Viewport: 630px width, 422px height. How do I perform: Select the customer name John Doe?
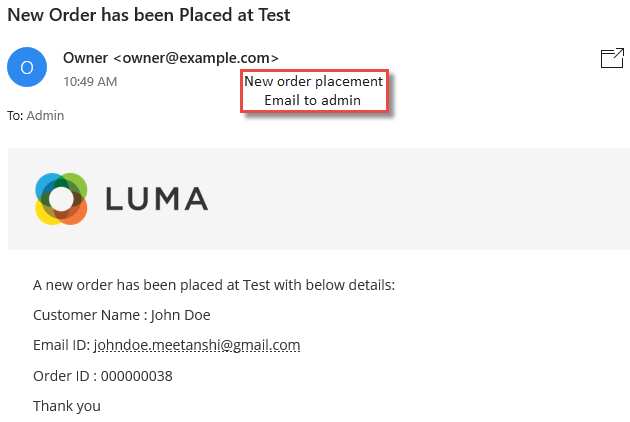click(180, 315)
